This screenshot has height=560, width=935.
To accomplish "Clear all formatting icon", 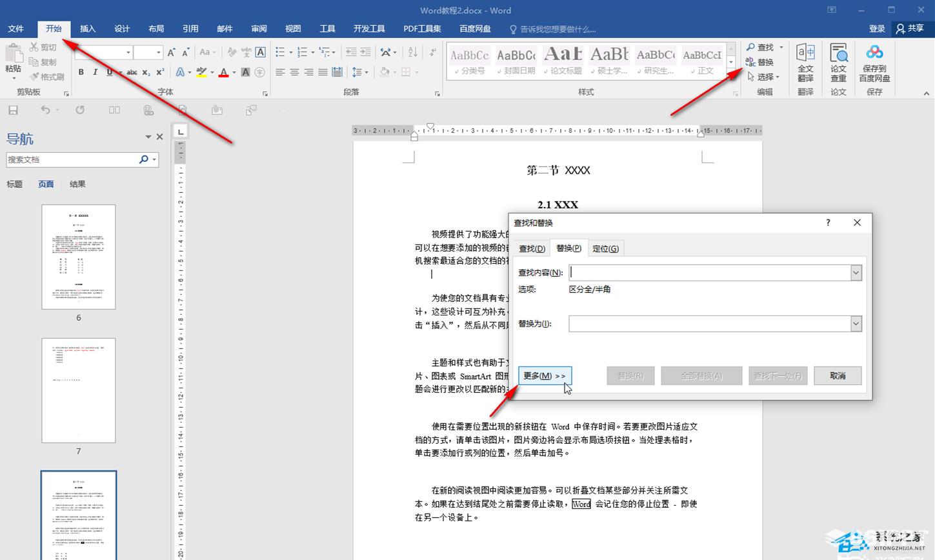I will pos(232,52).
